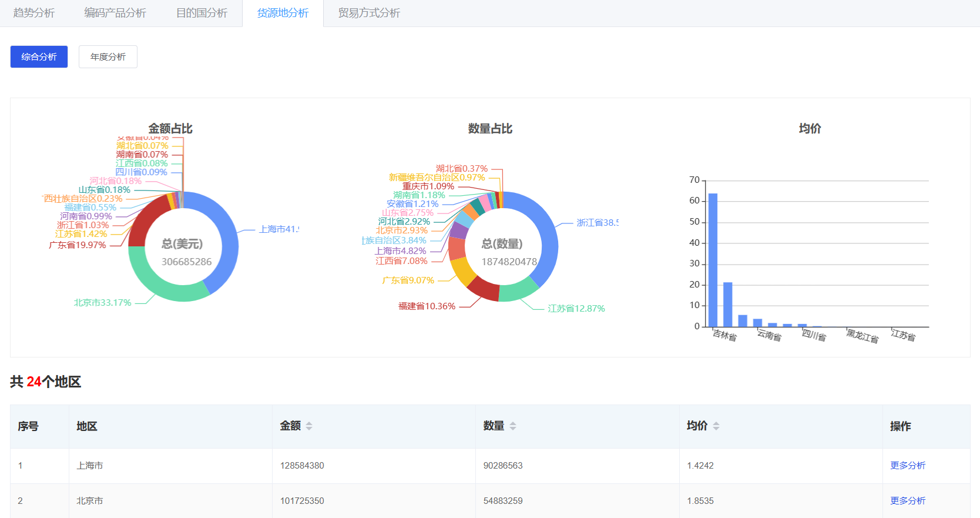Select the 货源地分析 tab
Screen dimensions: 980x518
283,13
